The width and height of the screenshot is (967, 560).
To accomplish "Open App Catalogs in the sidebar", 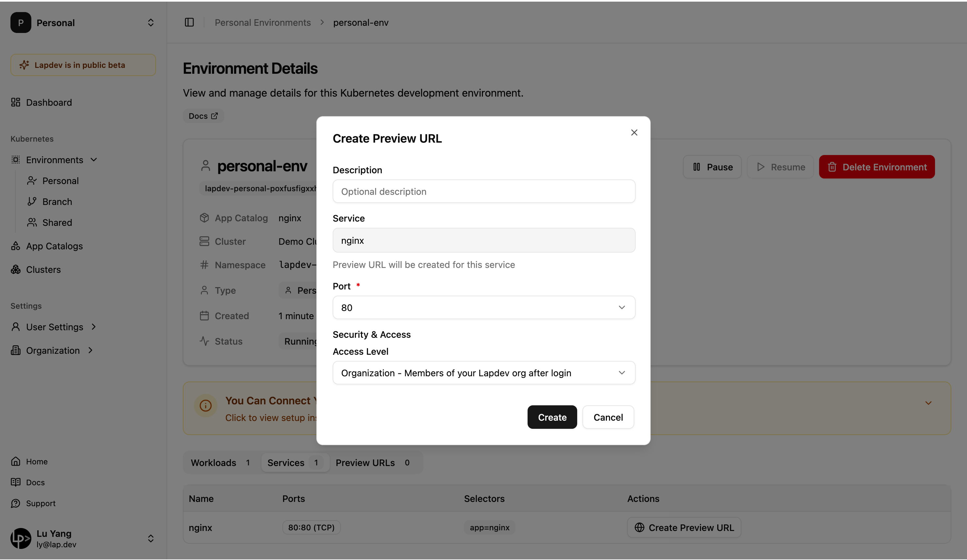I will [54, 246].
